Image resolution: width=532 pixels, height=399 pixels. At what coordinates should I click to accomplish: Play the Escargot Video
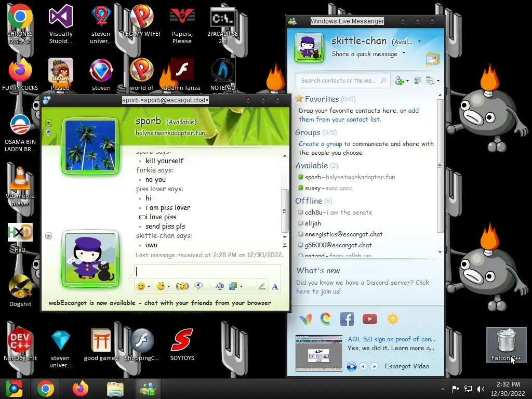click(x=352, y=366)
